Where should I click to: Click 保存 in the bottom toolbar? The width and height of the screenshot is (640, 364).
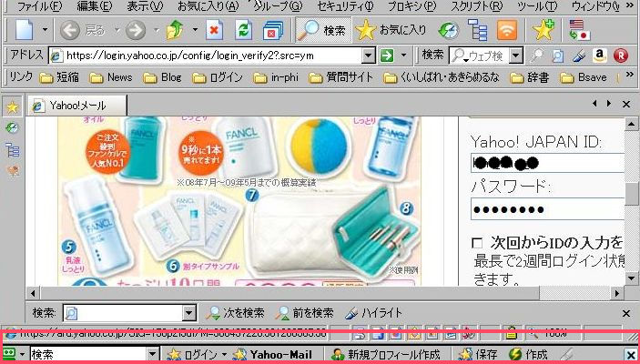point(478,354)
